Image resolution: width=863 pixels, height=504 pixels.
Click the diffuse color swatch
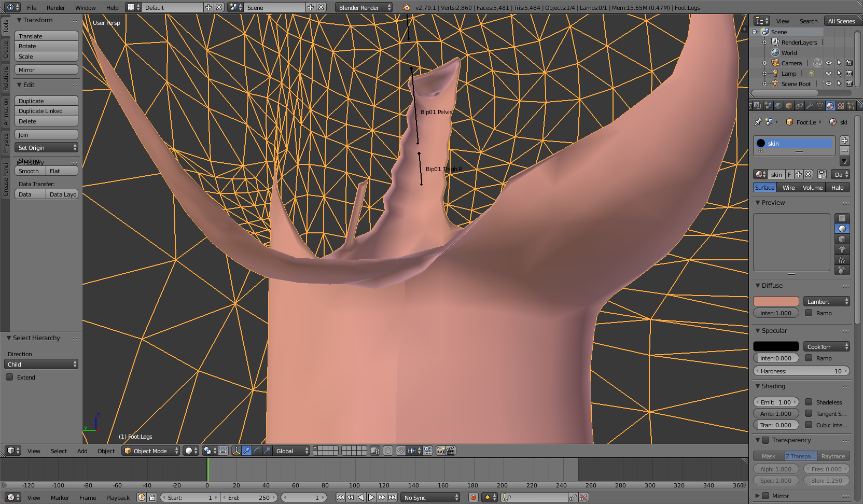pyautogui.click(x=776, y=301)
